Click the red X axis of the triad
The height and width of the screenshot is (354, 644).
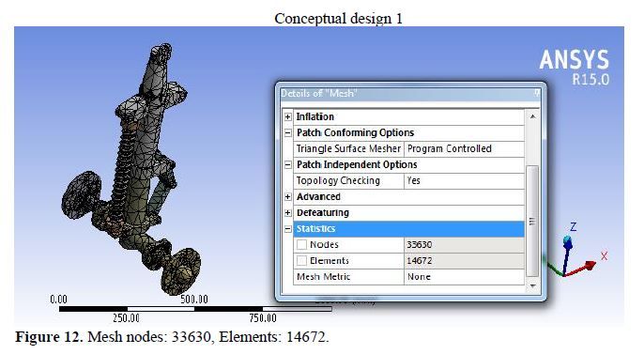click(581, 269)
